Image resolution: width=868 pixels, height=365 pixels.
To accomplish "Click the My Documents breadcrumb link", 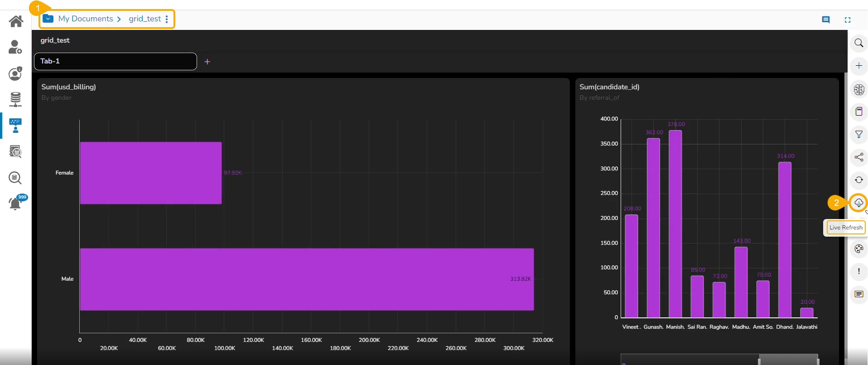I will (86, 19).
